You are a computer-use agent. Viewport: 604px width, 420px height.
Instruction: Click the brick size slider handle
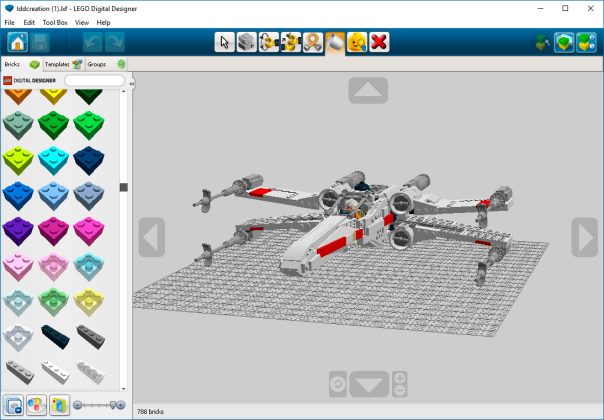pyautogui.click(x=113, y=405)
